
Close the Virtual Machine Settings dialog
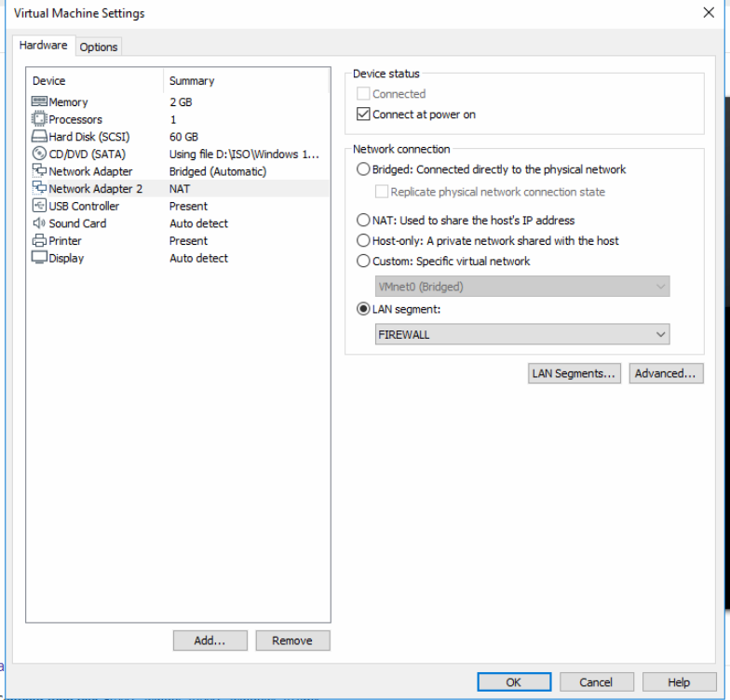point(709,13)
